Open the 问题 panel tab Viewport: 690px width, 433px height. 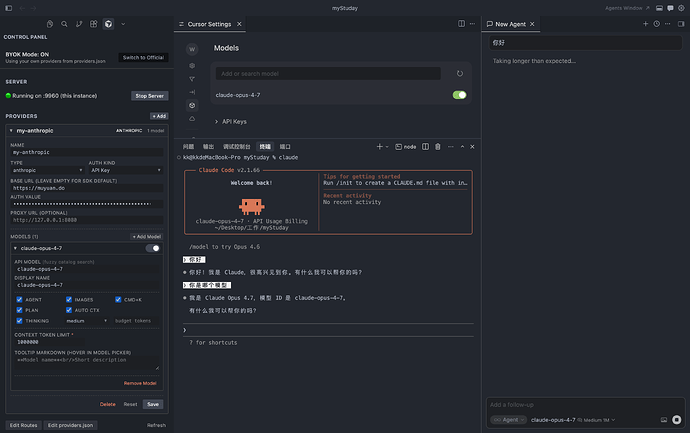coord(188,147)
